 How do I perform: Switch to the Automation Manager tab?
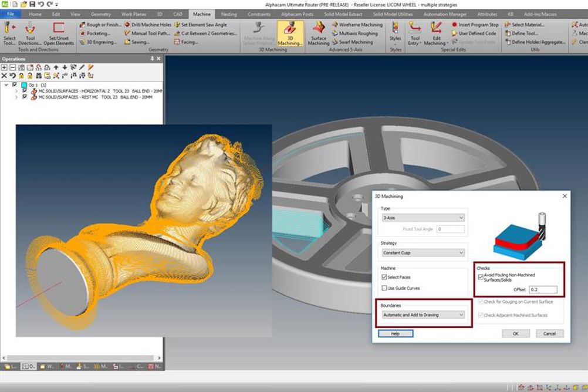coord(445,14)
